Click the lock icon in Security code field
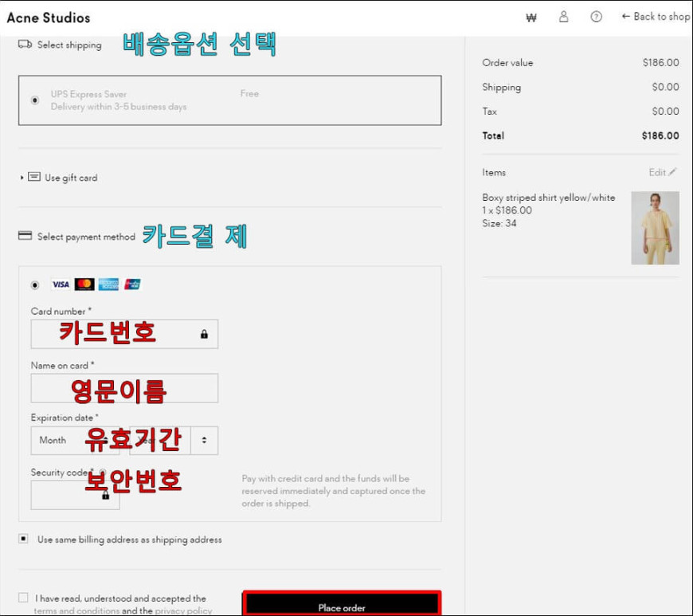Image resolution: width=693 pixels, height=616 pixels. tap(106, 496)
